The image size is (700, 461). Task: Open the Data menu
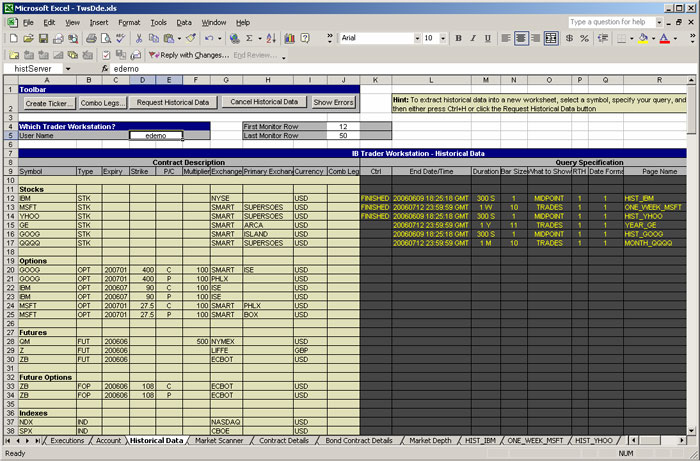coord(184,22)
